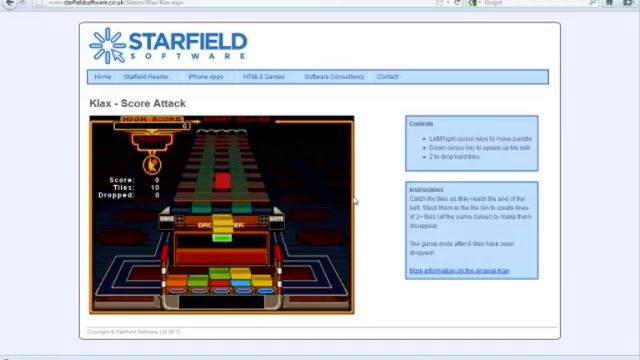Click the red tile on the conveyor

[222, 181]
